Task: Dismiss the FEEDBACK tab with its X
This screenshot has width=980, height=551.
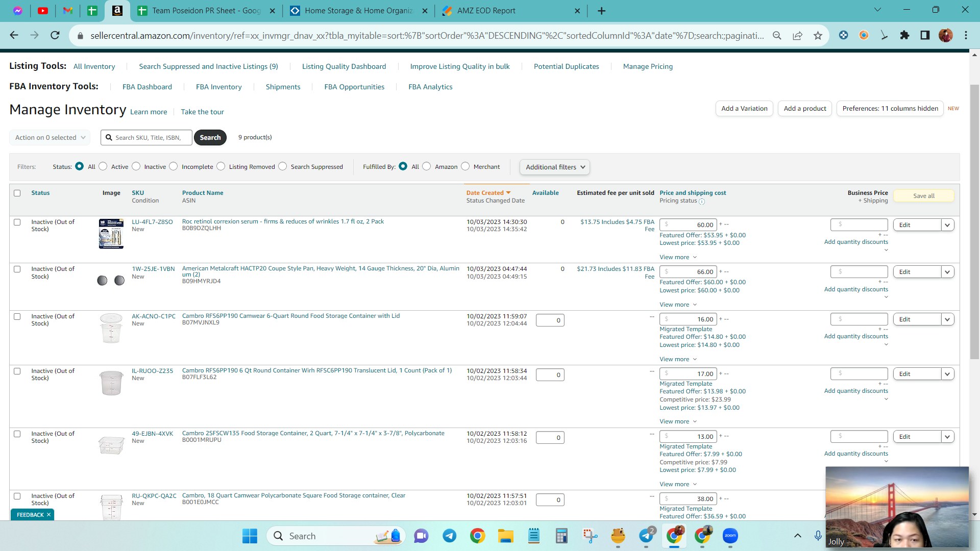Action: (x=48, y=515)
